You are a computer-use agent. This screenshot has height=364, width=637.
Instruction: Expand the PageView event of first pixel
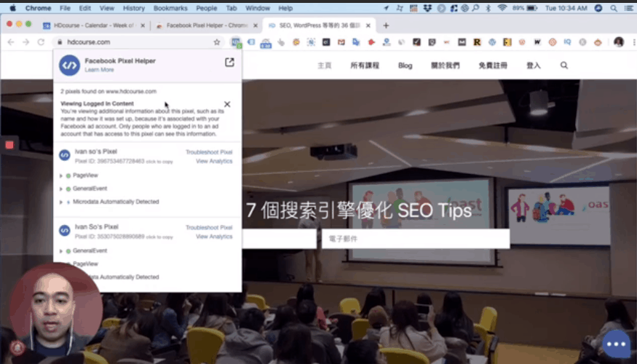click(x=61, y=176)
